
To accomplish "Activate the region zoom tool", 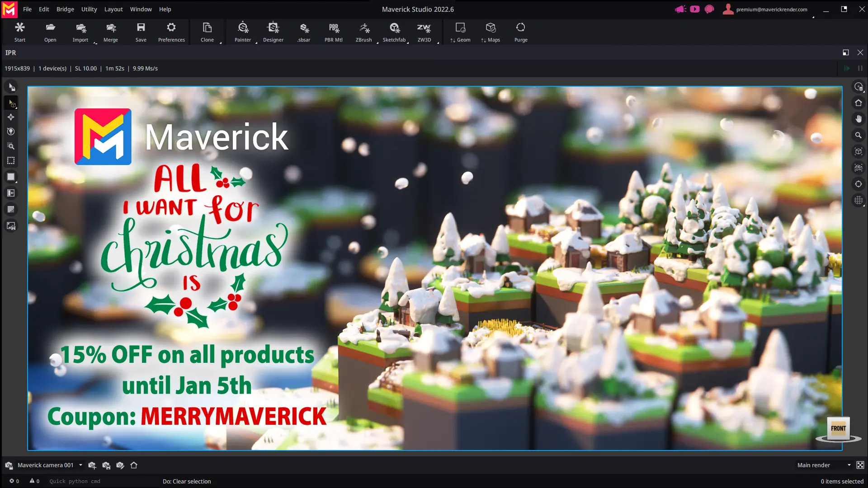I will point(11,146).
